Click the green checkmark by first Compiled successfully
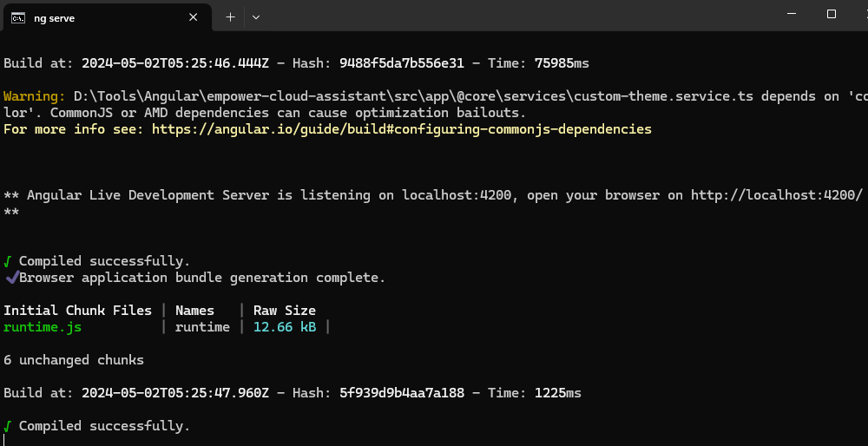The width and height of the screenshot is (868, 446). (x=8, y=261)
